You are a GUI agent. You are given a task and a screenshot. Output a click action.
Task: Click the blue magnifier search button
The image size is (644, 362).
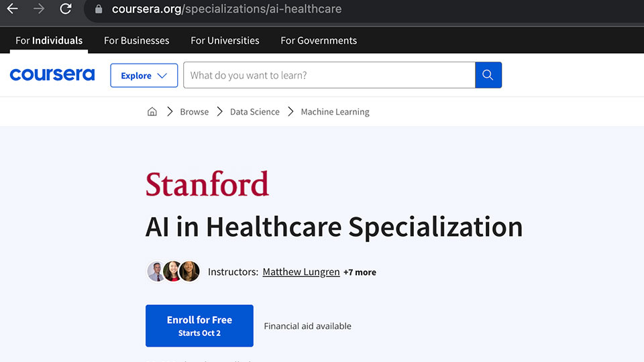click(x=488, y=75)
